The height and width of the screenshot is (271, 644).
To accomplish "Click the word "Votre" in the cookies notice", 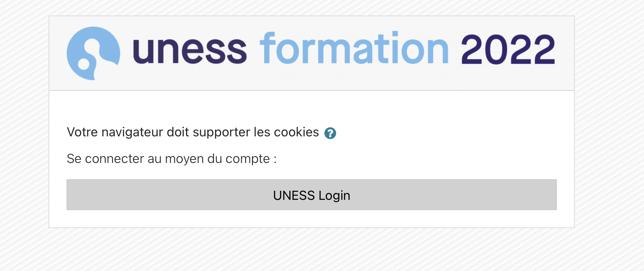I will [82, 132].
